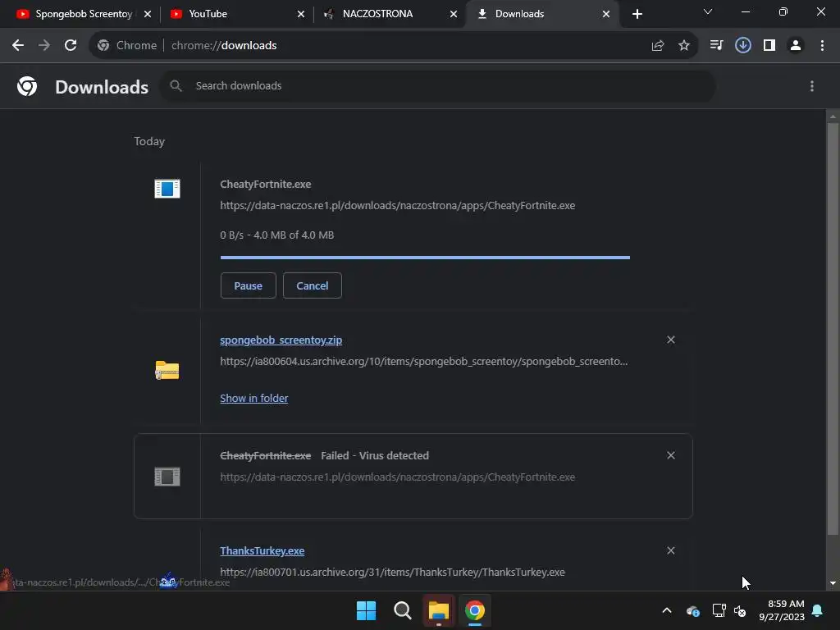Click in the Search downloads field
This screenshot has height=630, width=840.
pyautogui.click(x=438, y=85)
